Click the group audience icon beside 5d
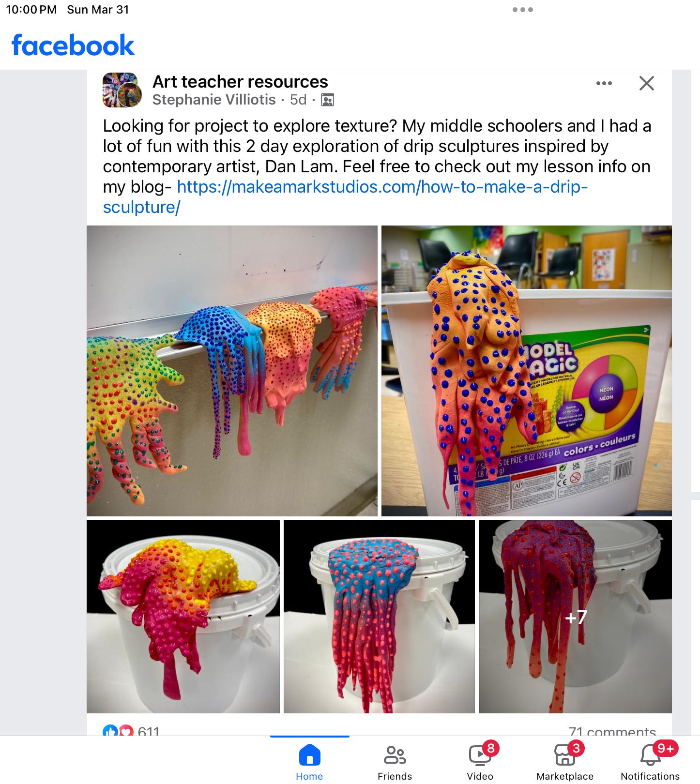700x784 pixels. point(328,100)
